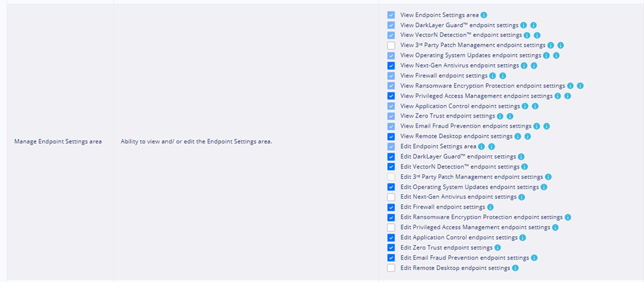Uncheck View Privileged Access Management checkbox
This screenshot has height=282, width=644.
coord(391,96)
